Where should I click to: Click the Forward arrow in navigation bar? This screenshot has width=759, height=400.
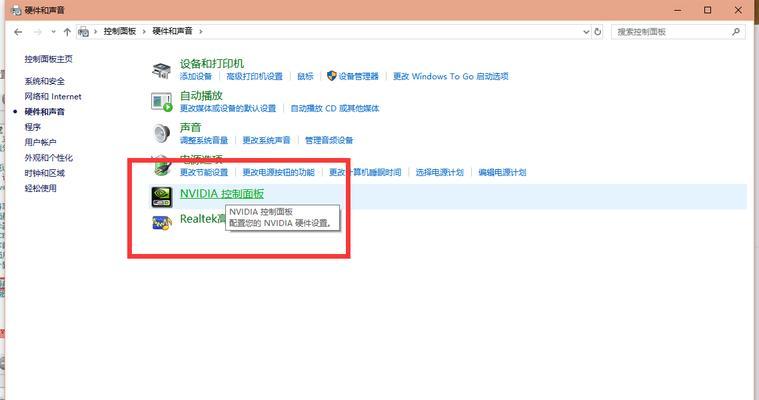click(38, 32)
